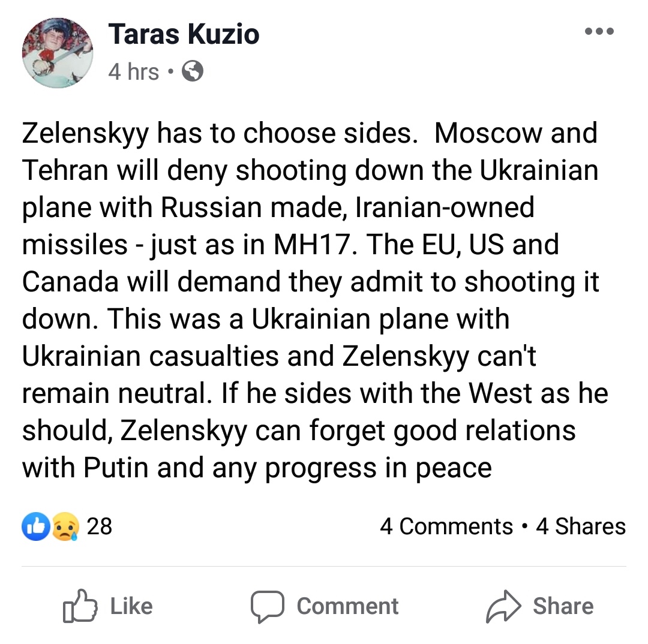
Task: Tap the sad crying reaction emoji
Action: pos(64,527)
